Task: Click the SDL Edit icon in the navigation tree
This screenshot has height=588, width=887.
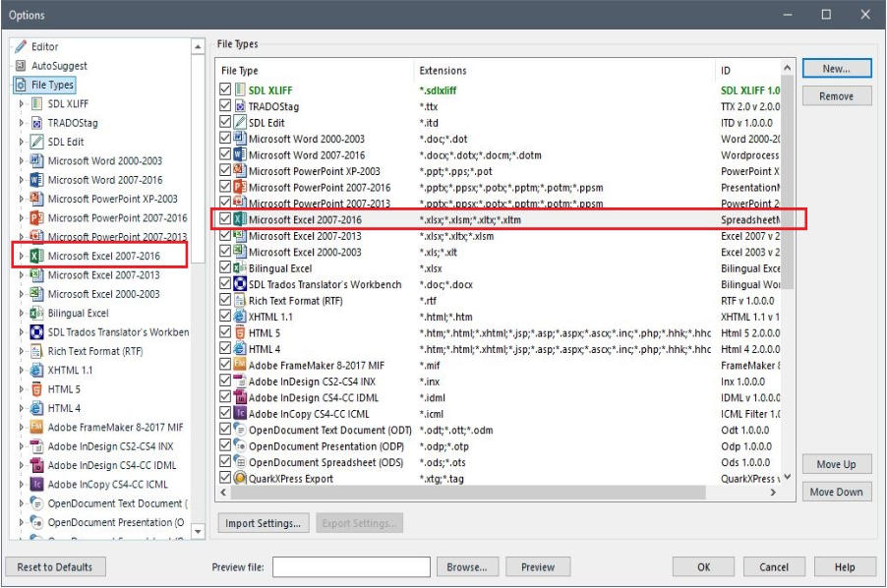Action: [36, 142]
